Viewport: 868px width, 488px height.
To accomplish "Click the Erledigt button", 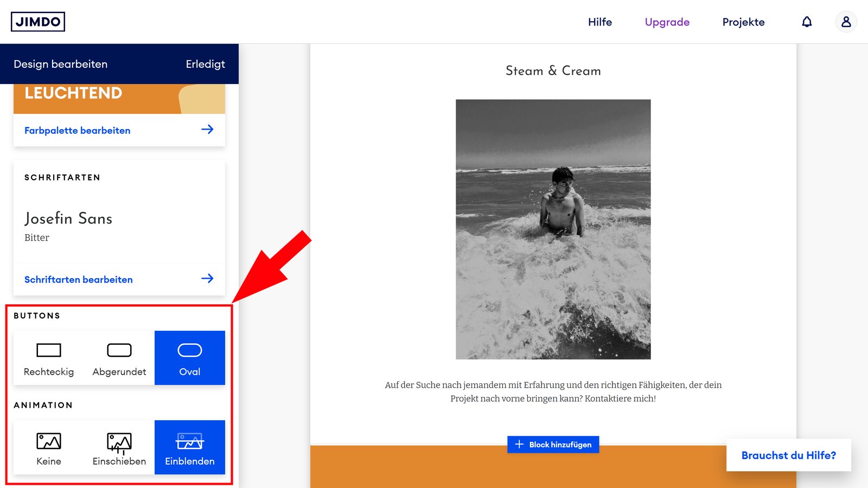I will pyautogui.click(x=205, y=64).
